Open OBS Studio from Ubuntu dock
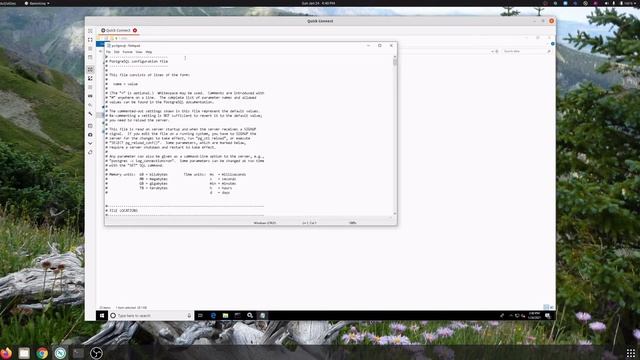 point(96,353)
